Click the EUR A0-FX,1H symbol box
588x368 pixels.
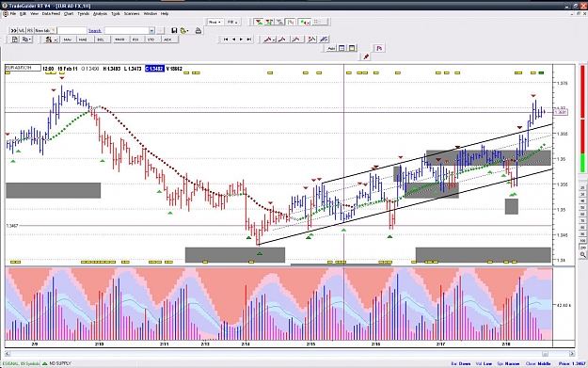[x=23, y=68]
